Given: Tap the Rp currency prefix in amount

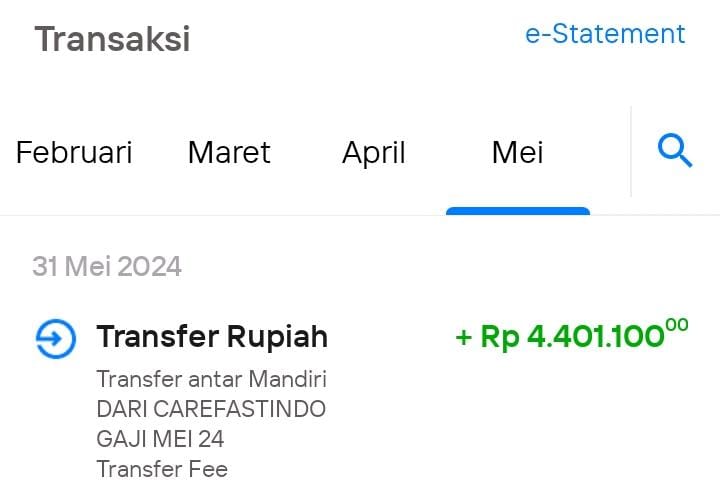Looking at the screenshot, I should (500, 338).
